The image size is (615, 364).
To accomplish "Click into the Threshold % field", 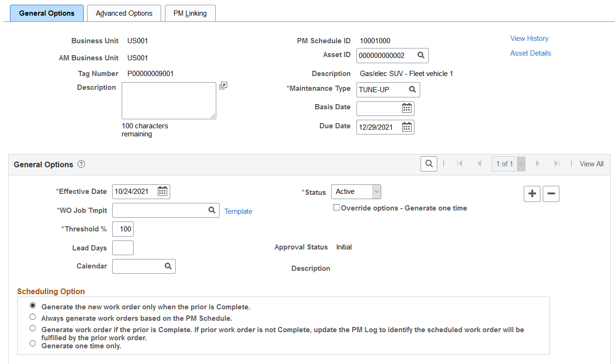I will [x=123, y=229].
